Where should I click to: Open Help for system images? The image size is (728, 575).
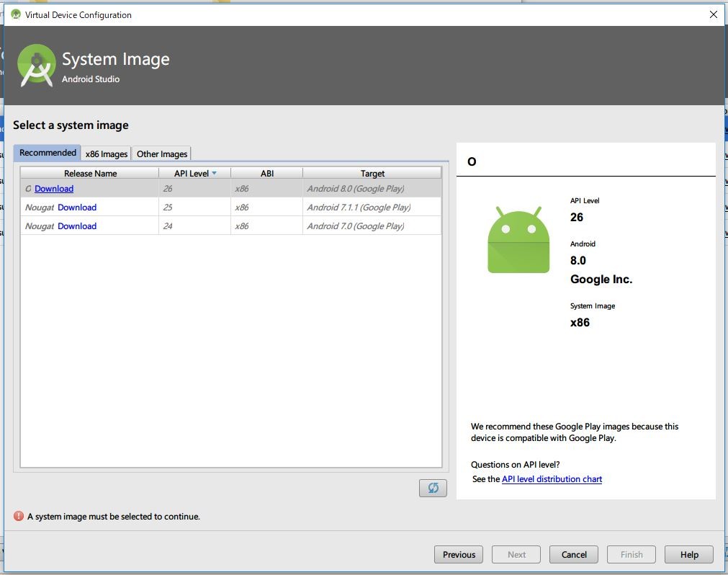pos(689,555)
